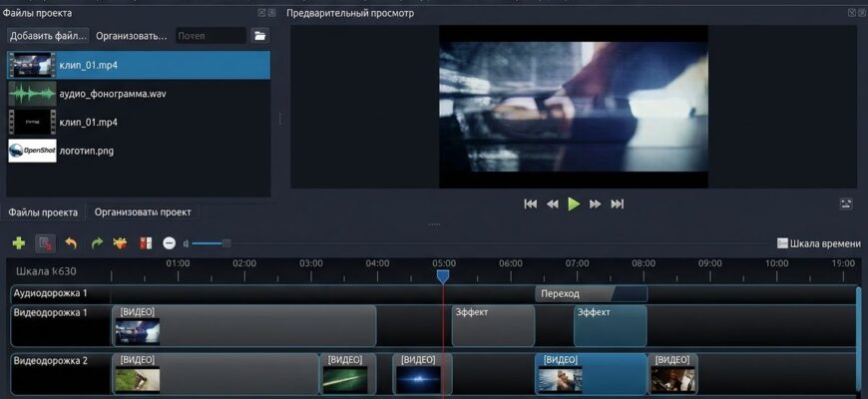Select the clip with green streak thumbnail
The image size is (868, 399).
[x=348, y=375]
